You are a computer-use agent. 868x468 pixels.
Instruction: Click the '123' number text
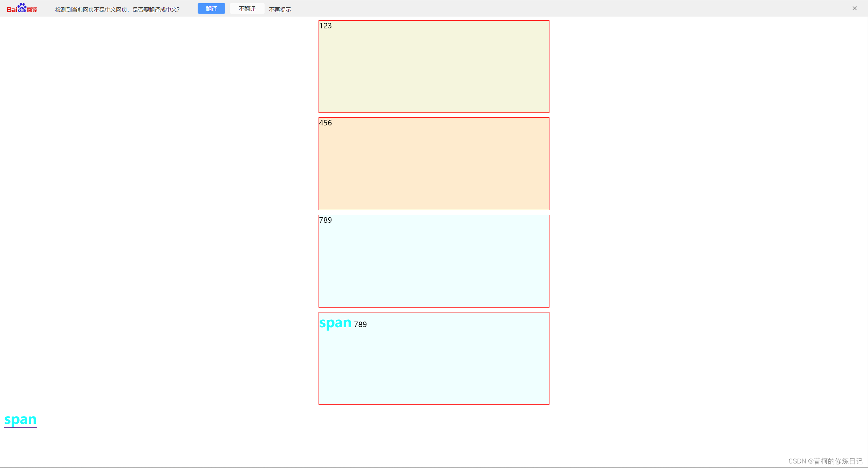coord(325,26)
